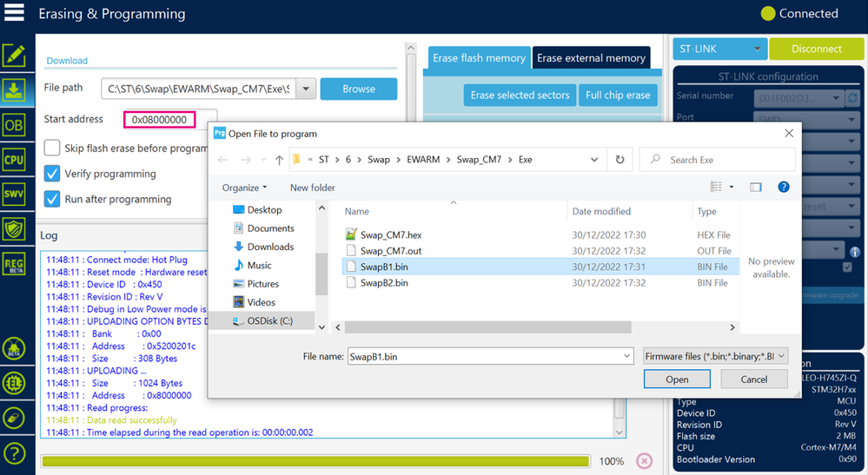Open External Loaders (EL) panel

[x=14, y=384]
